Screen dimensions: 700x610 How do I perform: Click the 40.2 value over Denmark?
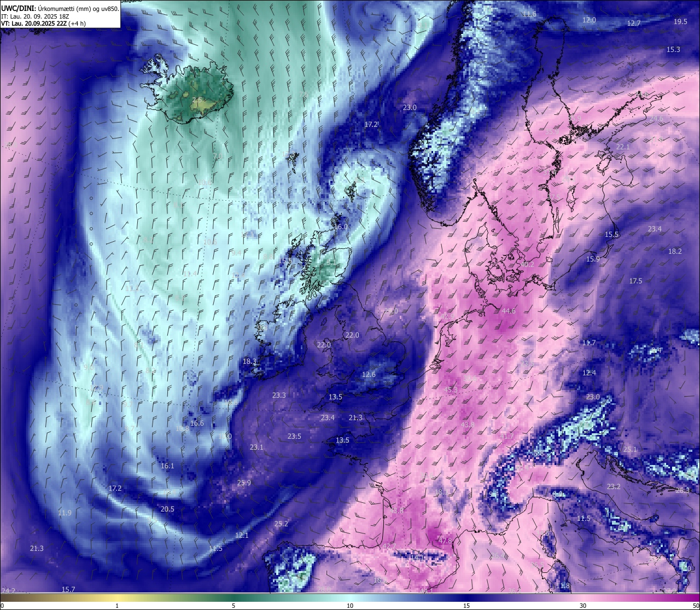pyautogui.click(x=527, y=264)
